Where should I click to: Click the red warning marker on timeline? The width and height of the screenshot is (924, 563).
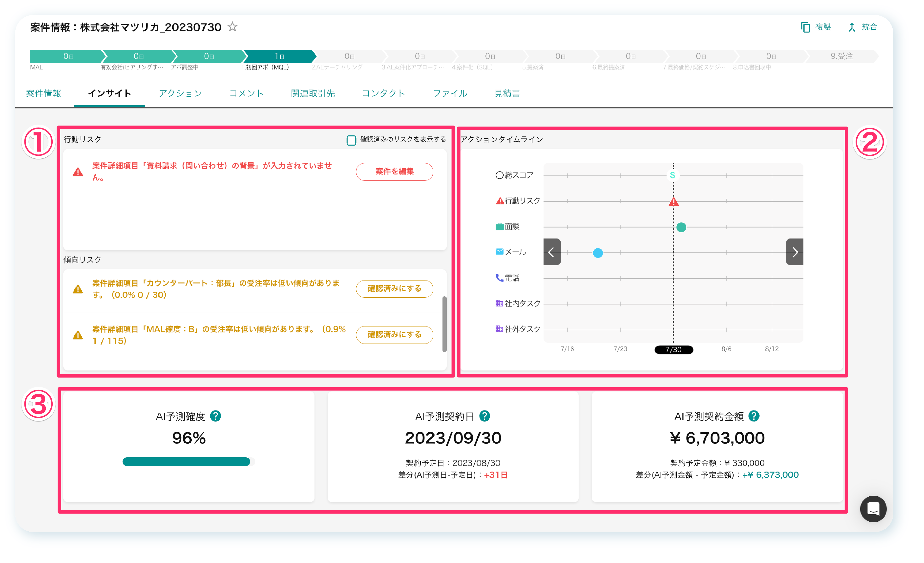[673, 202]
